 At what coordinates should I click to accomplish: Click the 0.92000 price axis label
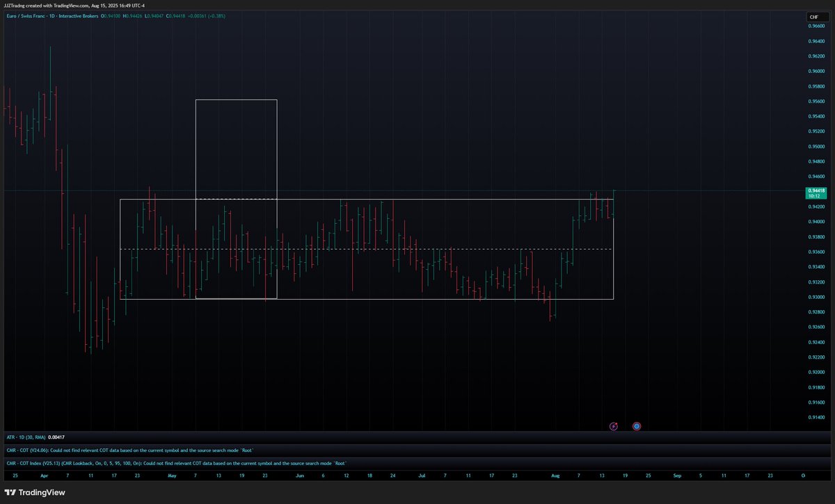tap(817, 373)
